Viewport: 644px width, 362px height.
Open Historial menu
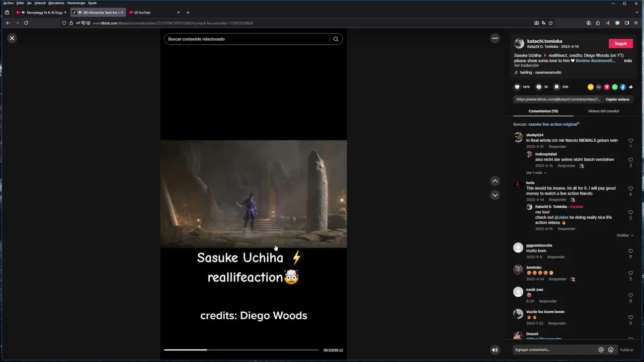pyautogui.click(x=40, y=3)
